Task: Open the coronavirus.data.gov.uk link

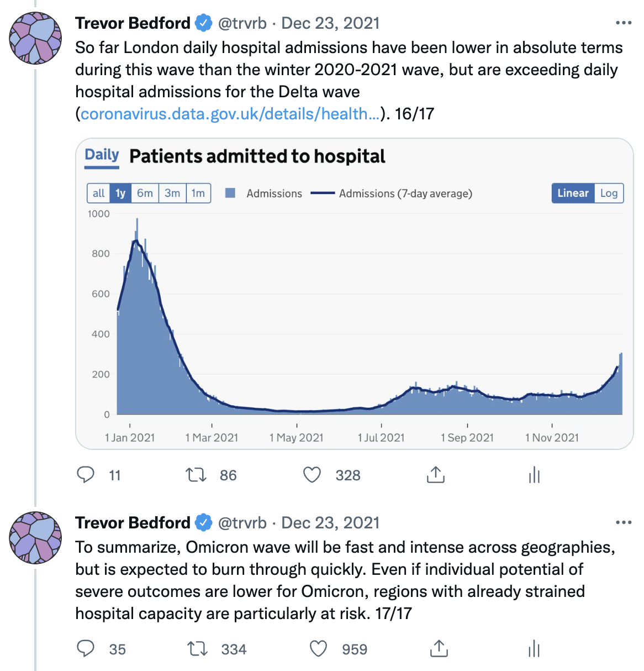Action: click(x=230, y=114)
